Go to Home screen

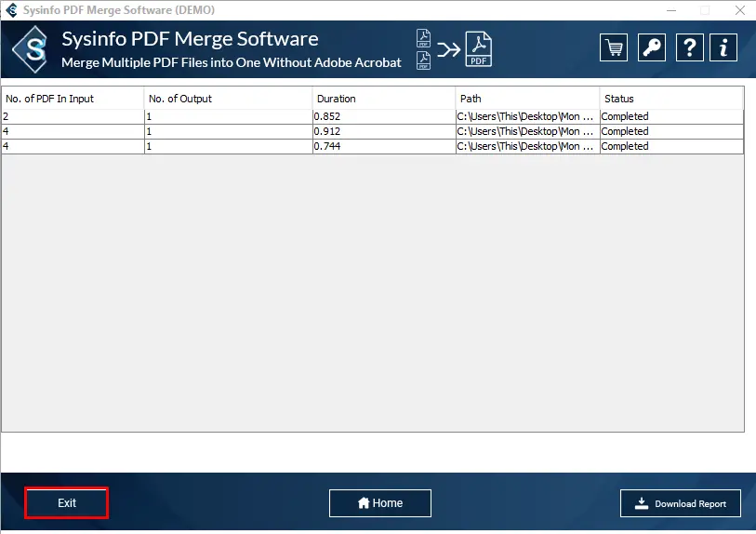pyautogui.click(x=380, y=503)
